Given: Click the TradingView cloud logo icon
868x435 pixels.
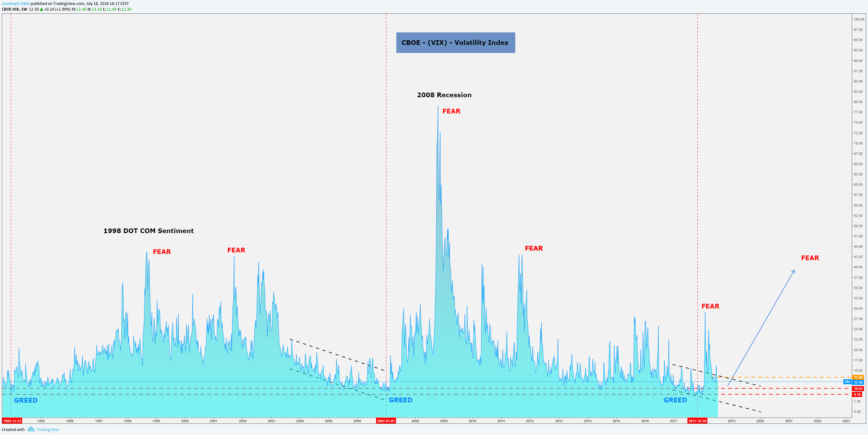Looking at the screenshot, I should [31, 429].
